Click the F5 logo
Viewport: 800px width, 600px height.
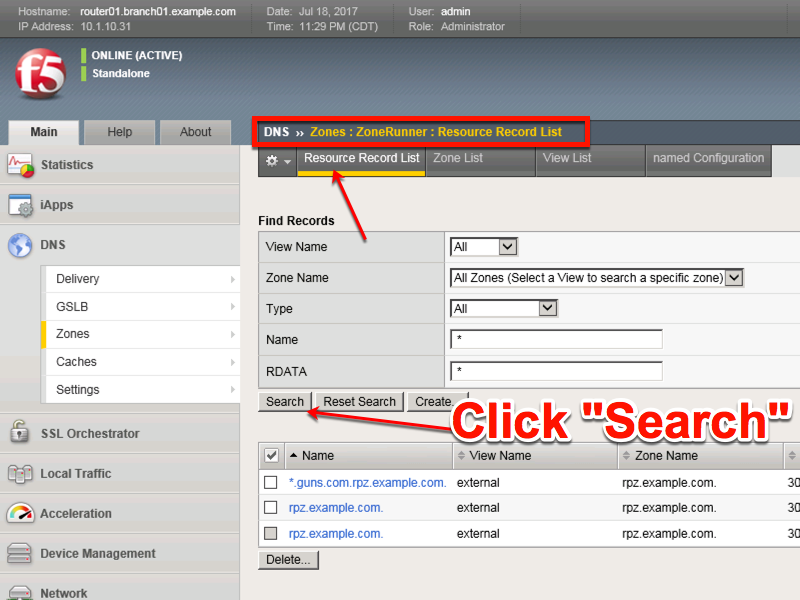point(40,73)
